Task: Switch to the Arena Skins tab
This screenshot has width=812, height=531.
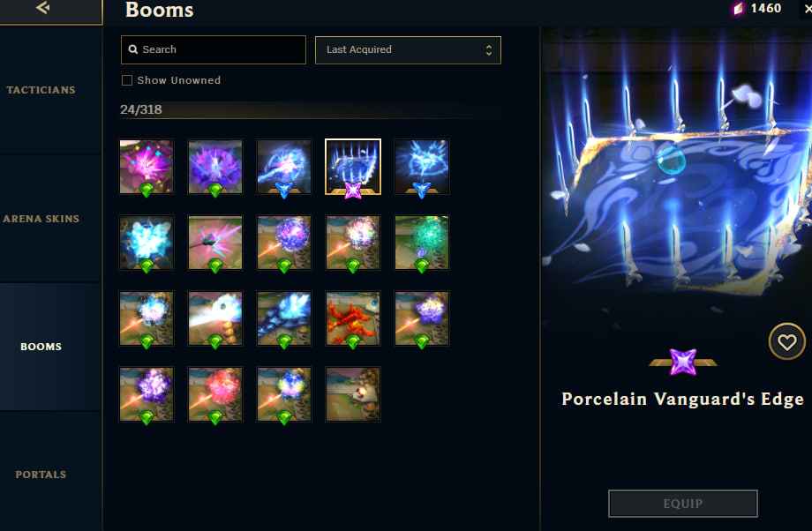Action: coord(41,219)
